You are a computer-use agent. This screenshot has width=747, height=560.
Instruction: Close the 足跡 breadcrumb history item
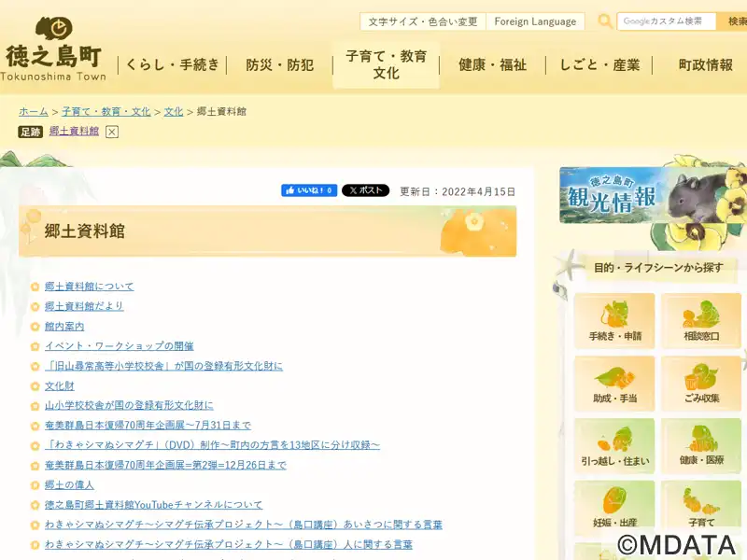point(112,132)
